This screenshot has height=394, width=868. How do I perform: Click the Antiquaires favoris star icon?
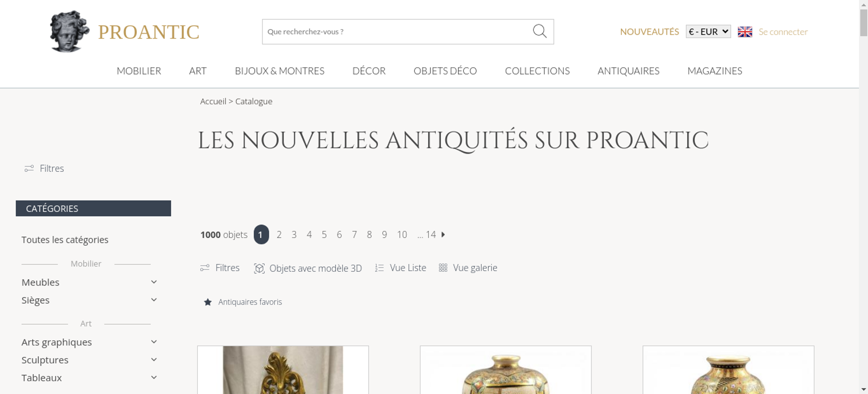208,302
